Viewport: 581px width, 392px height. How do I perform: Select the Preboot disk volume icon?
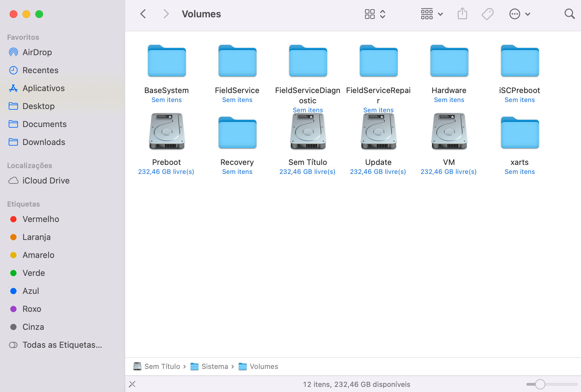click(167, 132)
